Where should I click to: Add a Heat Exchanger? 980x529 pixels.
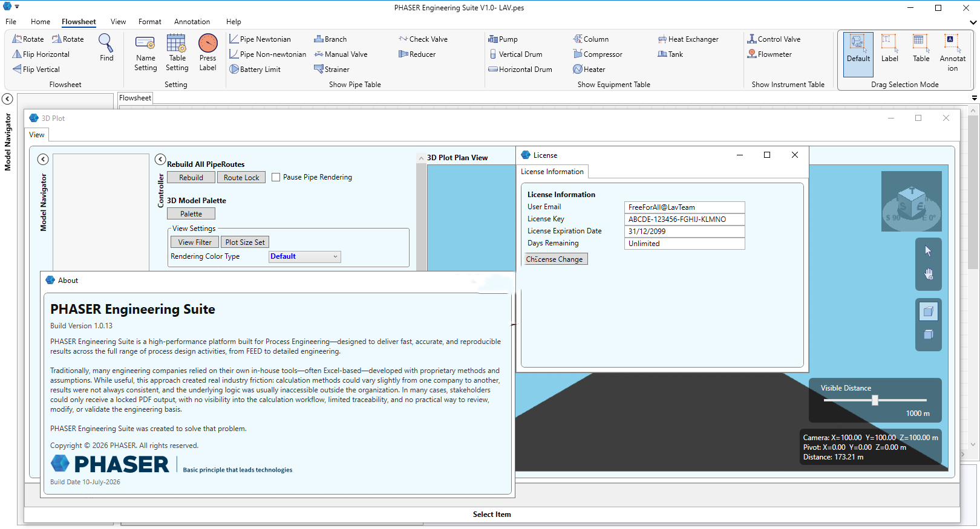pos(688,39)
